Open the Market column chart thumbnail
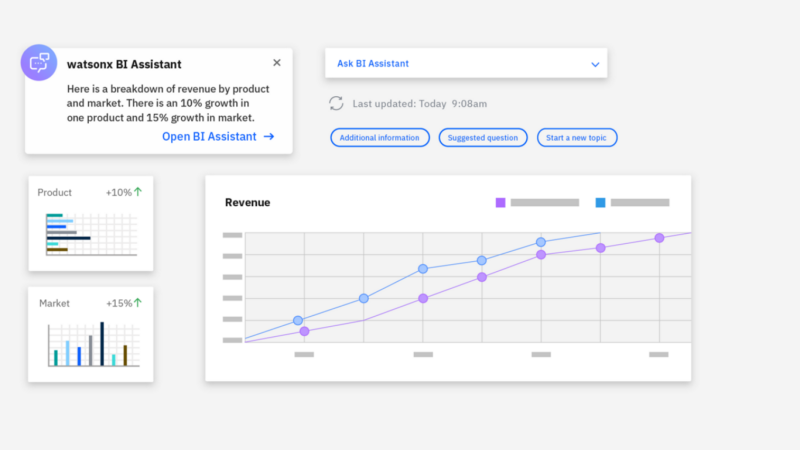The height and width of the screenshot is (450, 800). click(x=88, y=344)
